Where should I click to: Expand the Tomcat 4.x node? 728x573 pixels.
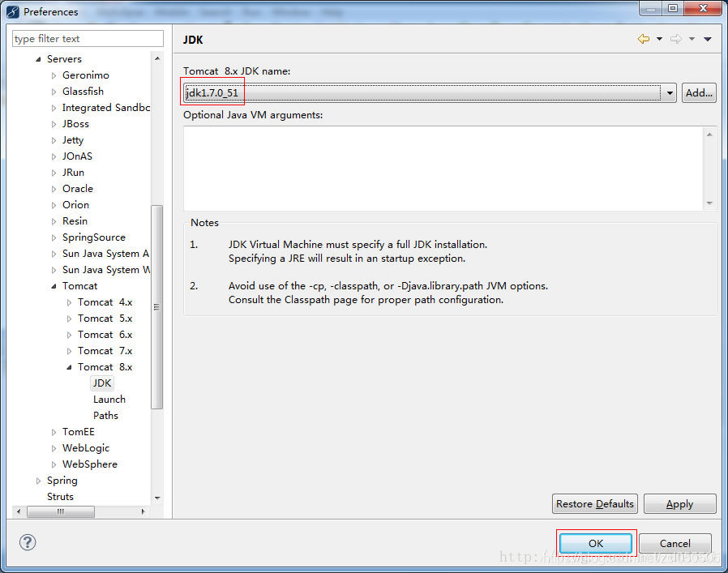[x=69, y=303]
